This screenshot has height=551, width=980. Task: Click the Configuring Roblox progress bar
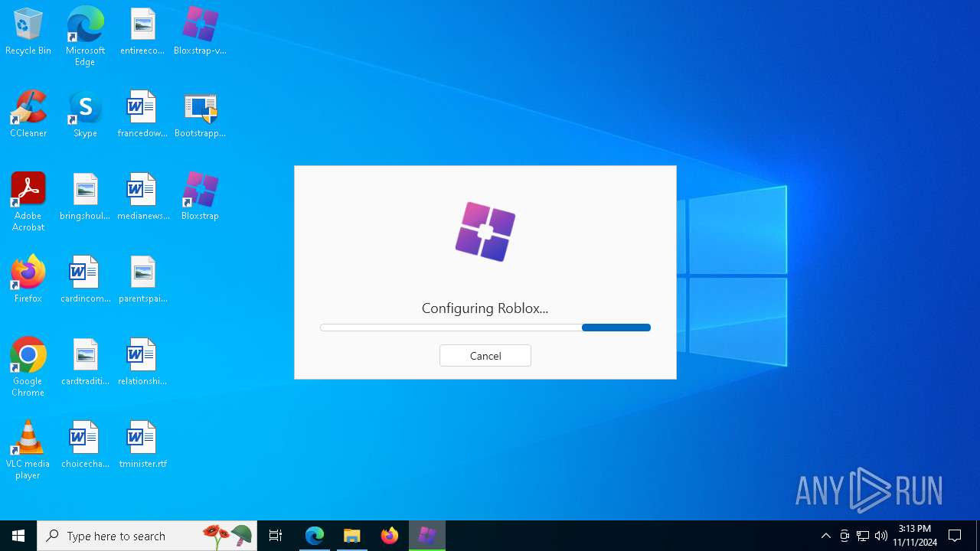[x=485, y=328]
